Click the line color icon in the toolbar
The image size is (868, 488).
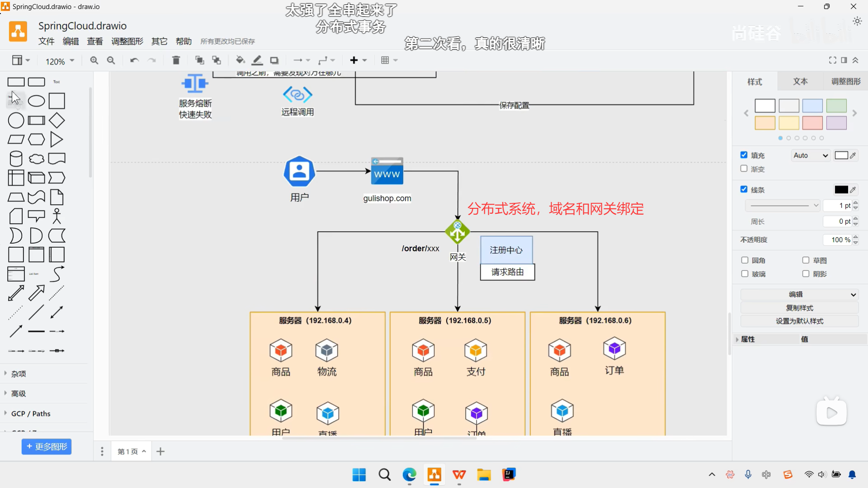257,60
